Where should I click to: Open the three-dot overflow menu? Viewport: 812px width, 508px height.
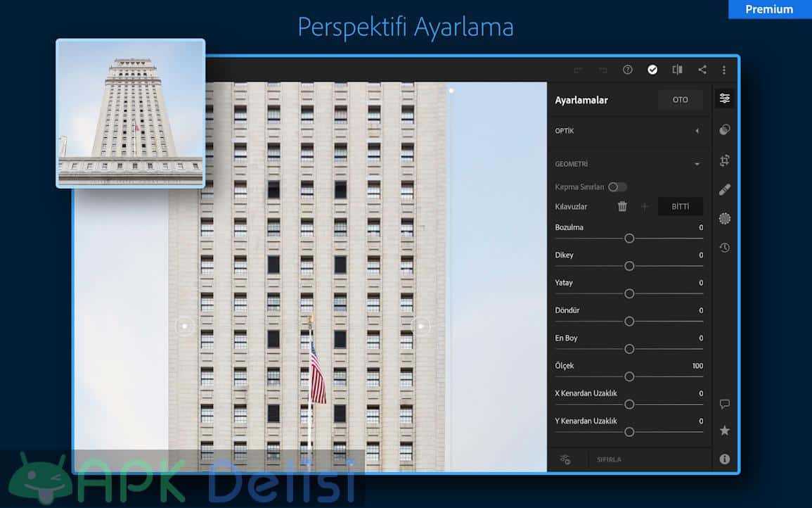723,70
